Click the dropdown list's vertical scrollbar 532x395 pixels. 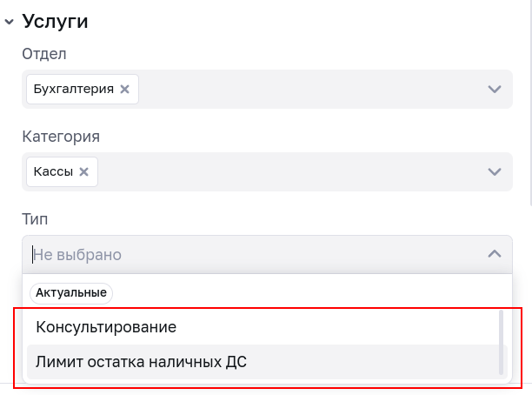click(501, 343)
